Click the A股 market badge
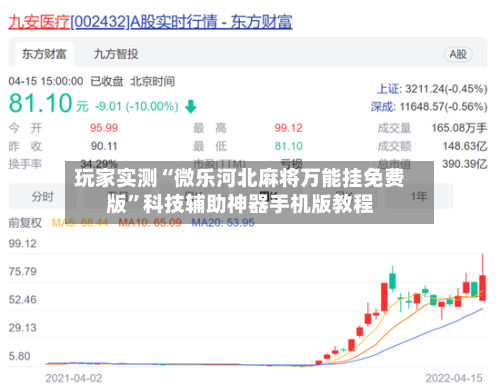 [458, 54]
